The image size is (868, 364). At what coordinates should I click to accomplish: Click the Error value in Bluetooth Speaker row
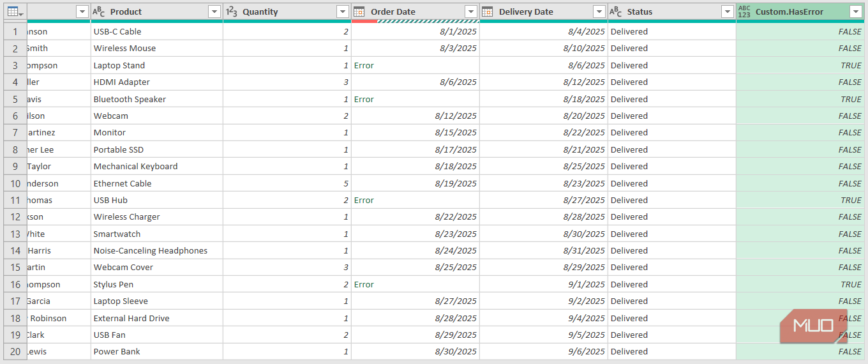[364, 99]
